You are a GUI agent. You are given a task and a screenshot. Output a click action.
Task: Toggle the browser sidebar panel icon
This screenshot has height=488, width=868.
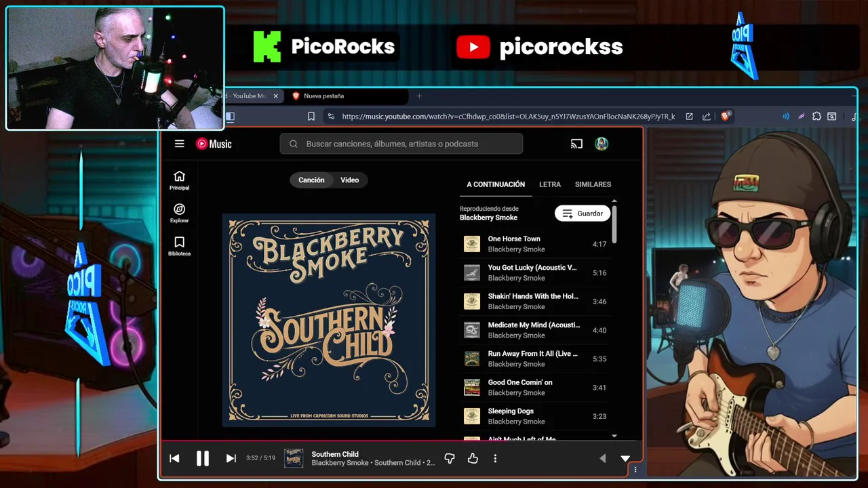[230, 116]
